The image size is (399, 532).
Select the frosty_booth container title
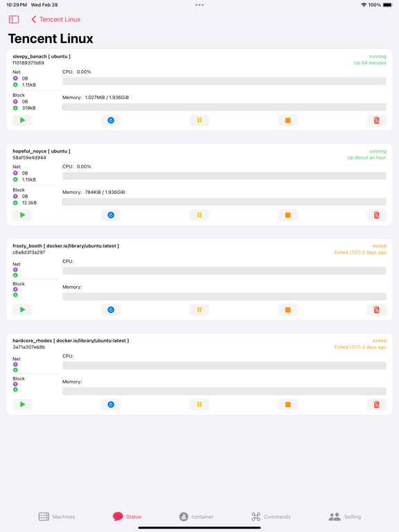coord(66,246)
